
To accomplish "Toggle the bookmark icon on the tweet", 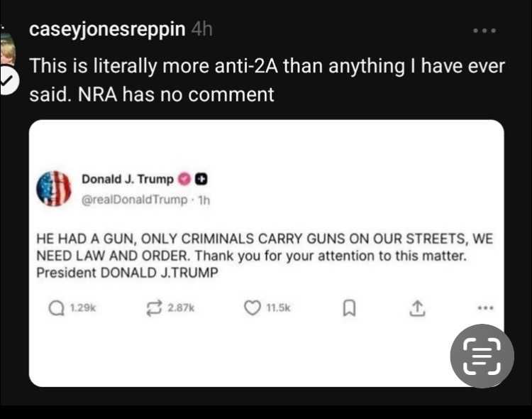I will point(349,308).
